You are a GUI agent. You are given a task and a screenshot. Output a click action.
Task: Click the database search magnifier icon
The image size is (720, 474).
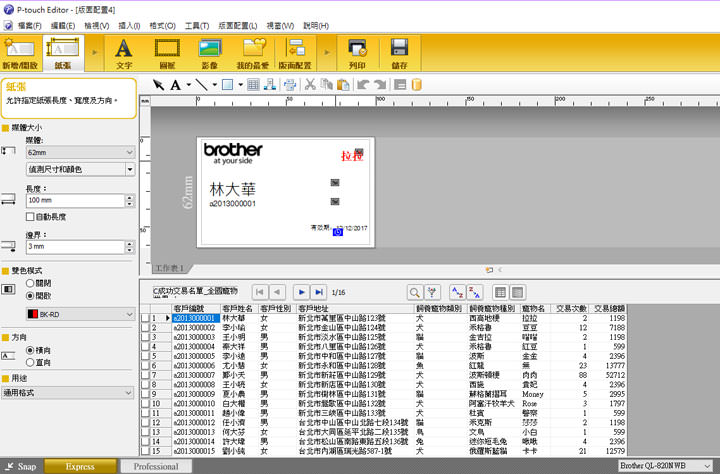(414, 291)
